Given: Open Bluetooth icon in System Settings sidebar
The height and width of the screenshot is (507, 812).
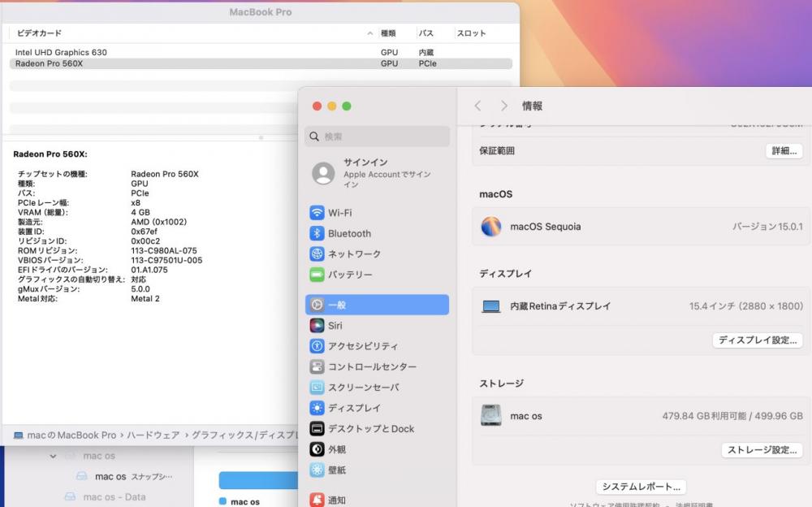Looking at the screenshot, I should (x=317, y=233).
